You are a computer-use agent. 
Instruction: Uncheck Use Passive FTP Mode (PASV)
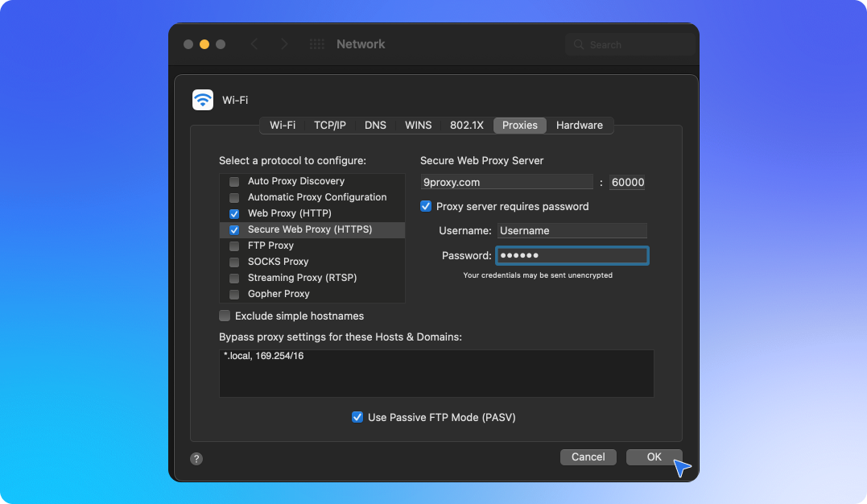[x=357, y=418]
